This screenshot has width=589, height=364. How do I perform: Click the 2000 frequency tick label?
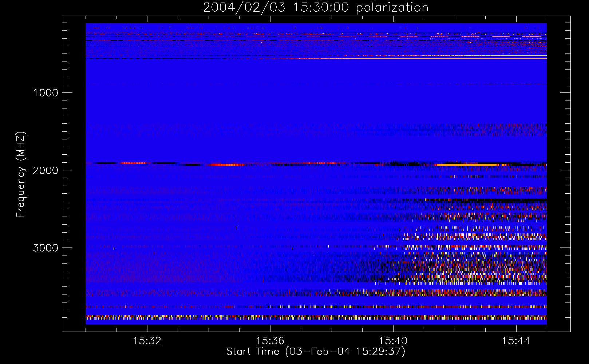[46, 170]
